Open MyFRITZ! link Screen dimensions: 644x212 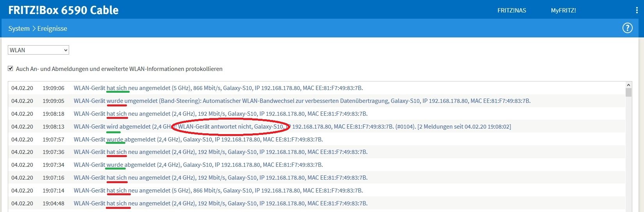[x=563, y=11]
